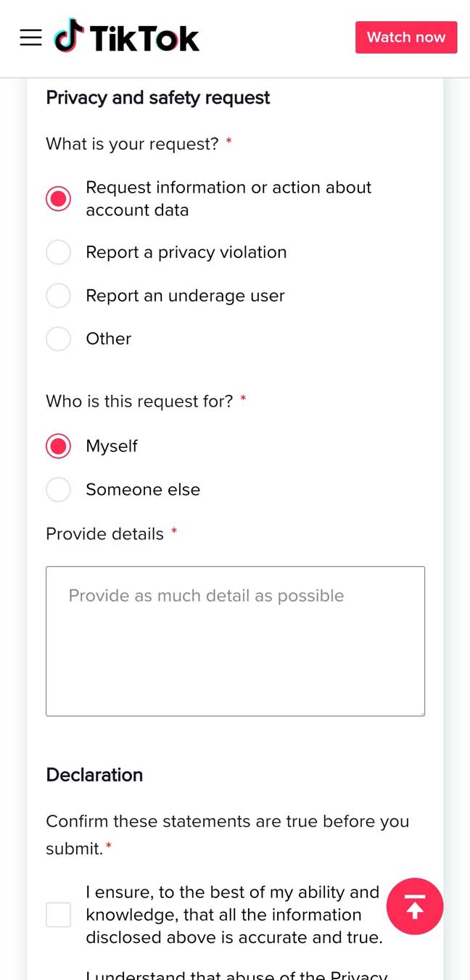Focus the Provide details text area
The image size is (470, 980).
235,641
